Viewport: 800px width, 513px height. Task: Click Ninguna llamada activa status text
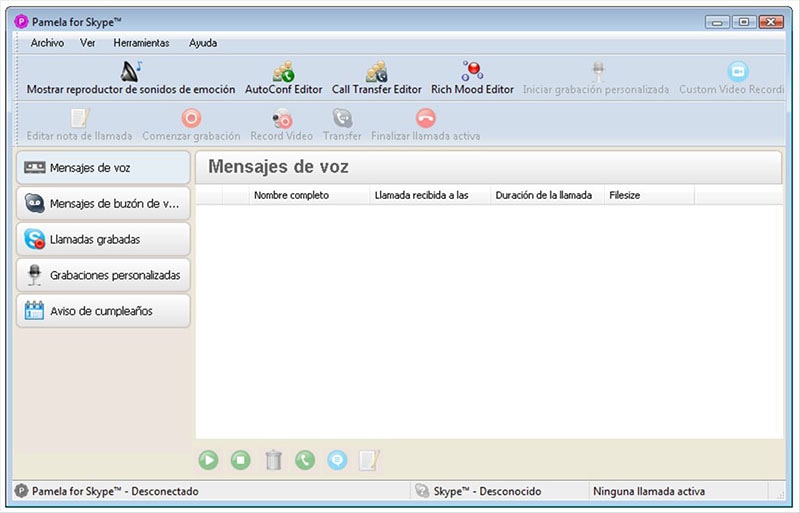pos(649,492)
